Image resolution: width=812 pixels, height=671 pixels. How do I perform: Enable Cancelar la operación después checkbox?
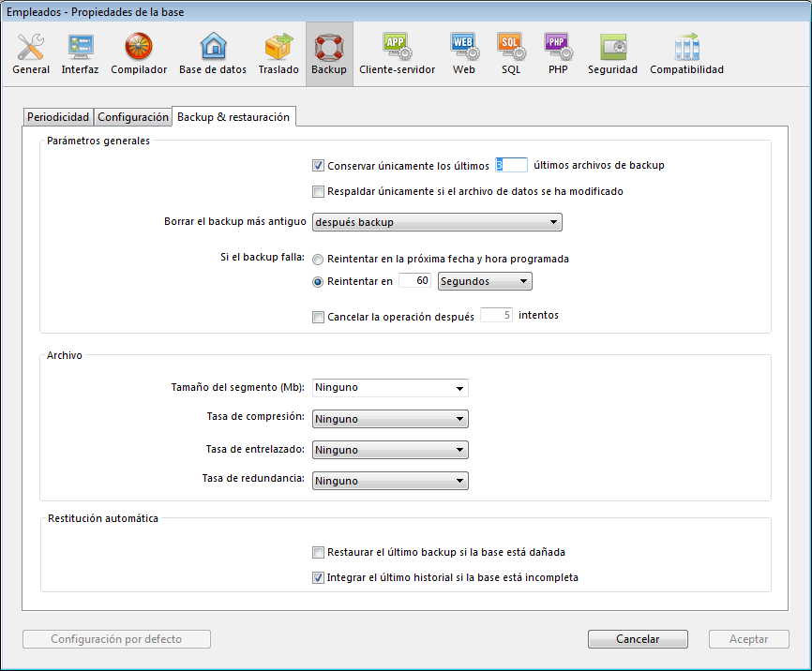point(318,317)
